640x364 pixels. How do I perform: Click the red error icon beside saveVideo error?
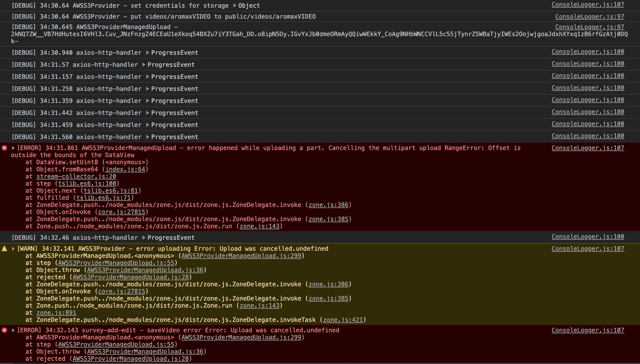point(4,330)
